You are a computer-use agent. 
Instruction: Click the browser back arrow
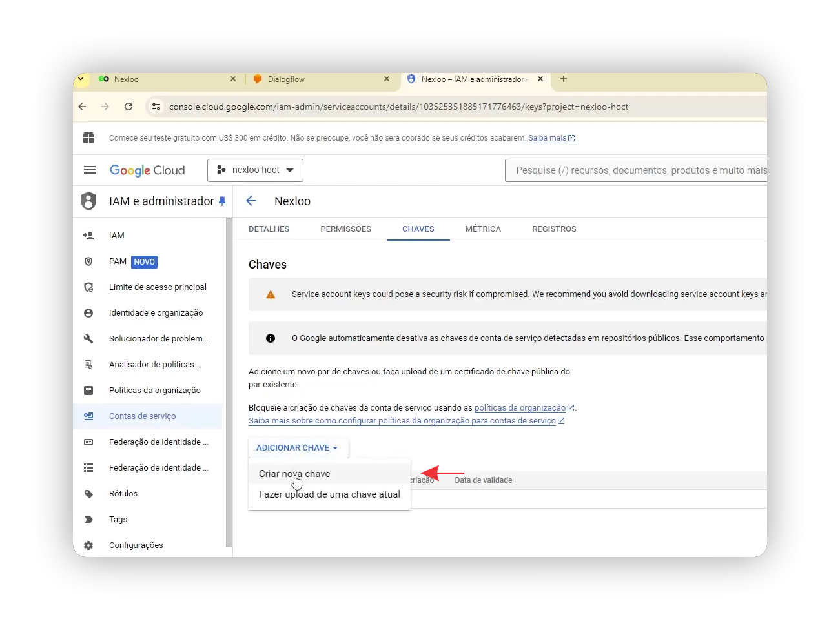[82, 107]
